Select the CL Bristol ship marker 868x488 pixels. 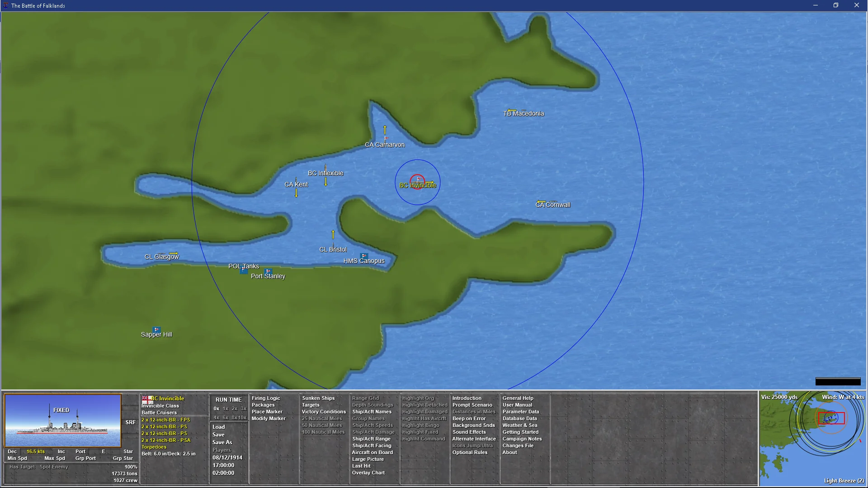point(333,244)
